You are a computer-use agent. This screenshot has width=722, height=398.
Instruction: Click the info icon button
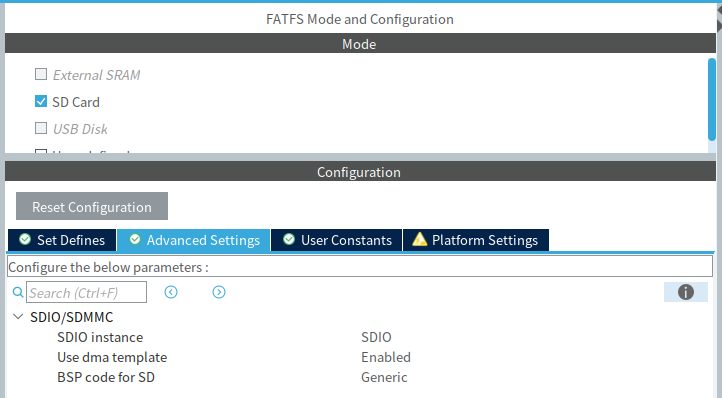pos(686,292)
